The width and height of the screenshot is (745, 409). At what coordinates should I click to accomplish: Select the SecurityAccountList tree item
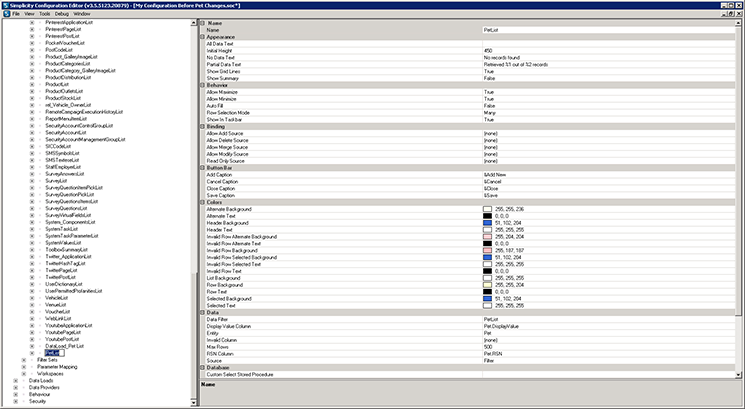click(x=66, y=133)
